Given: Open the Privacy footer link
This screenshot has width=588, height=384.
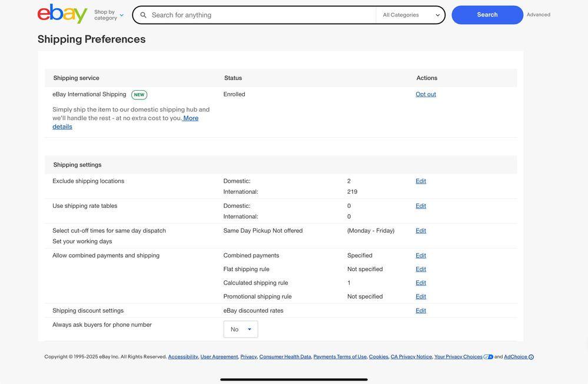Looking at the screenshot, I should pos(248,356).
